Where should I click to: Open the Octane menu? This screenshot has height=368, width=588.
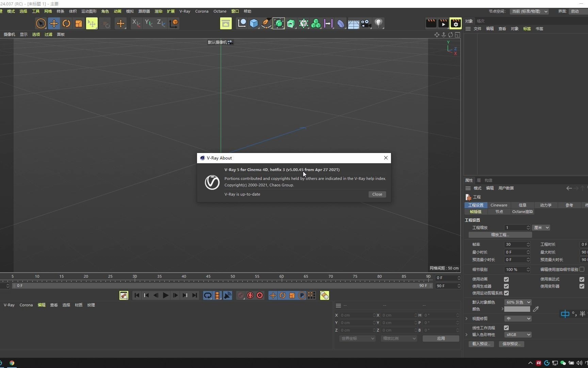[x=220, y=11]
